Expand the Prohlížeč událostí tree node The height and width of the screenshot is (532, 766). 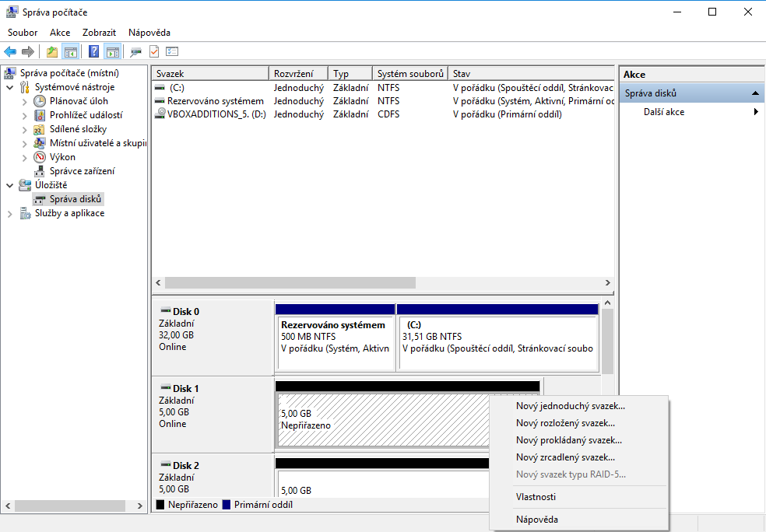[24, 115]
